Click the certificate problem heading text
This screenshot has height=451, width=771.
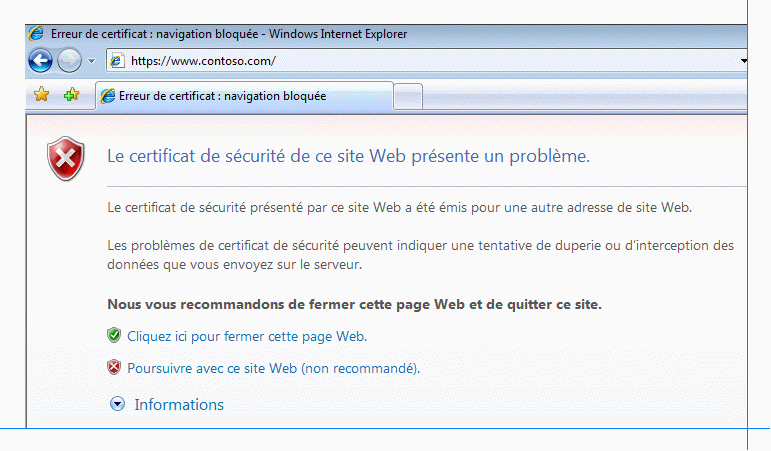[348, 156]
